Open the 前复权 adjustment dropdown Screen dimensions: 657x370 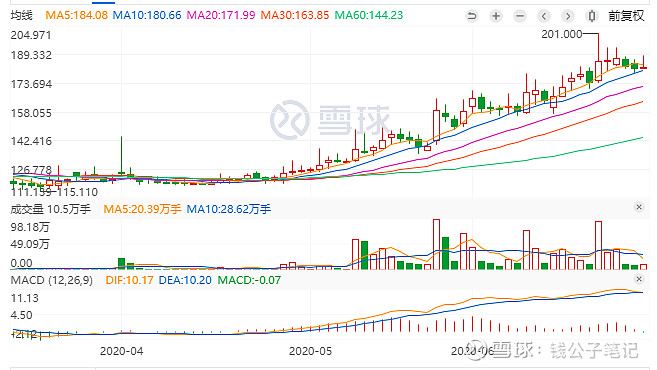point(626,16)
